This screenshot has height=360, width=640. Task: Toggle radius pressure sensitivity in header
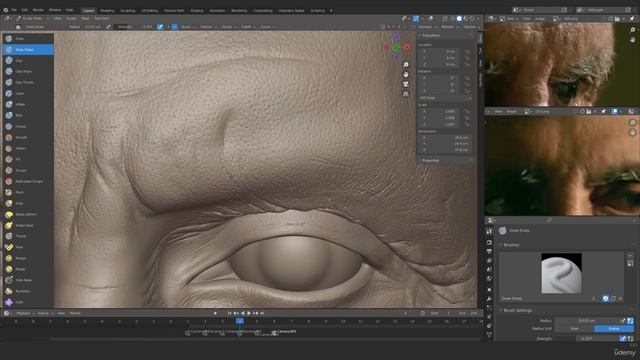108,27
